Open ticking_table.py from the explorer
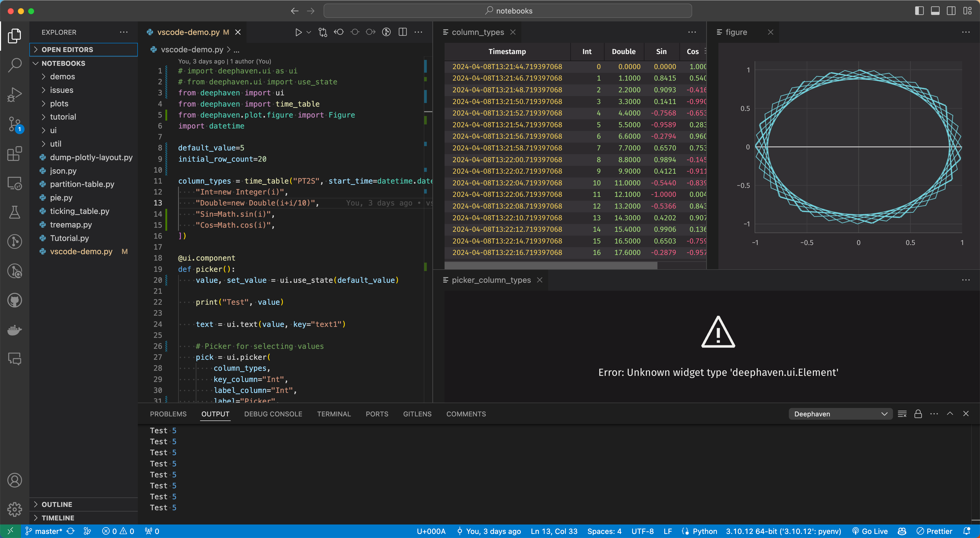 80,211
